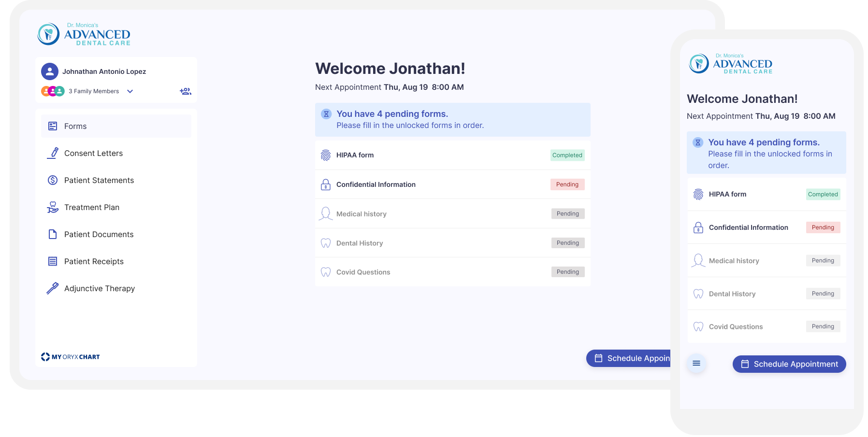The width and height of the screenshot is (868, 437).
Task: Open Confidential Information in mobile list
Action: [767, 227]
